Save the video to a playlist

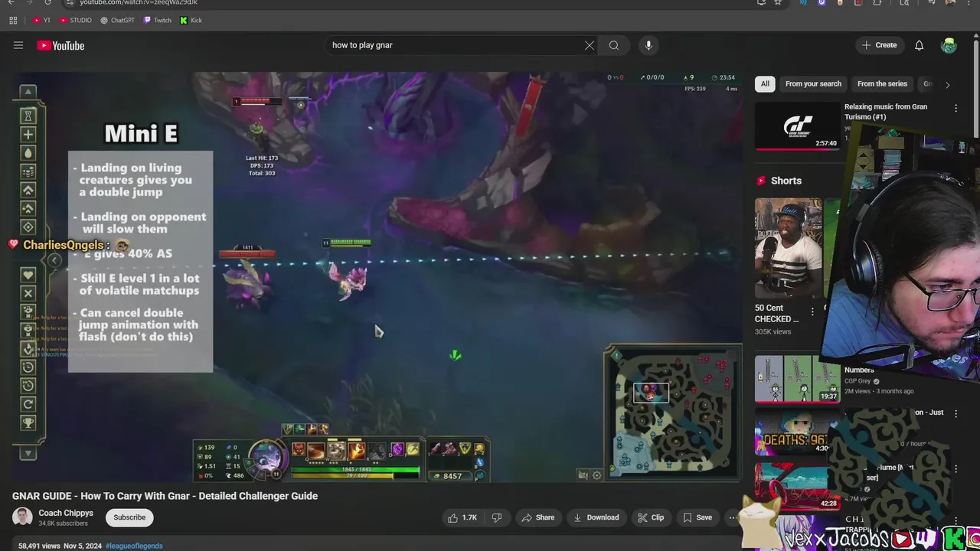[x=697, y=517]
